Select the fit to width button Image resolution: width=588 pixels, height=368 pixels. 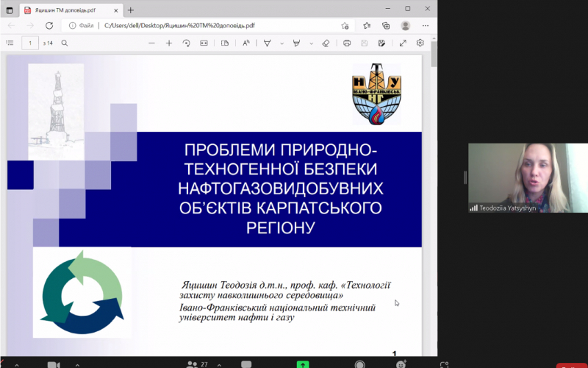click(x=204, y=43)
